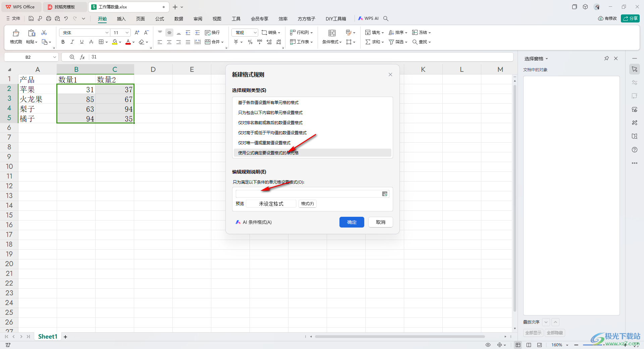Image resolution: width=644 pixels, height=349 pixels.
Task: Toggle Bold formatting
Action: click(63, 42)
